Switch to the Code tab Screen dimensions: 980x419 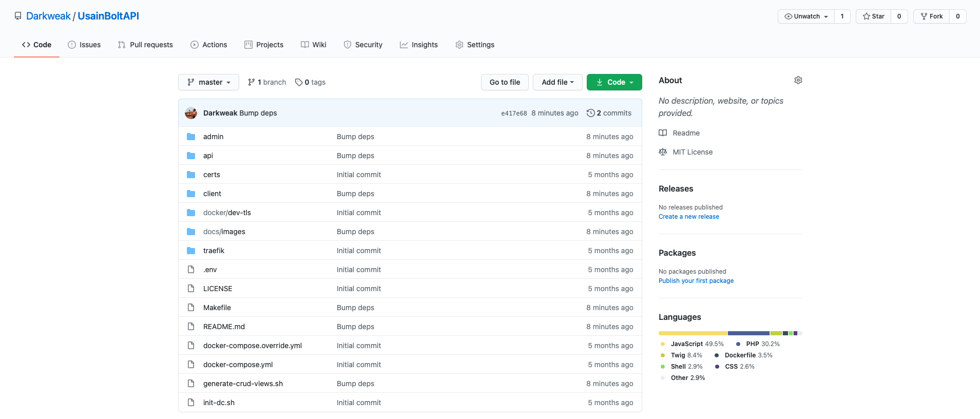point(36,45)
